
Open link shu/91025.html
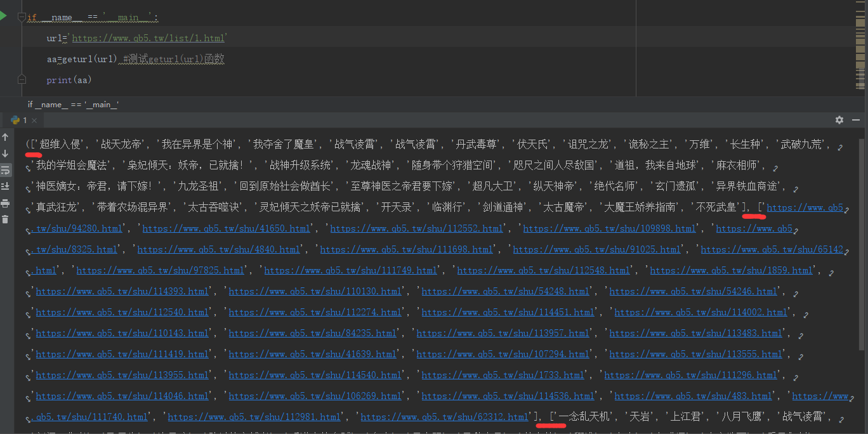pyautogui.click(x=597, y=249)
